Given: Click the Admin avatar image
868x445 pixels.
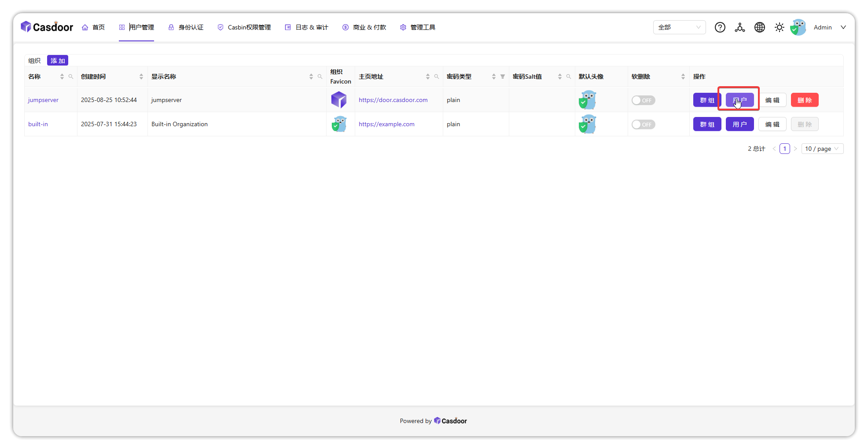Looking at the screenshot, I should [x=798, y=27].
